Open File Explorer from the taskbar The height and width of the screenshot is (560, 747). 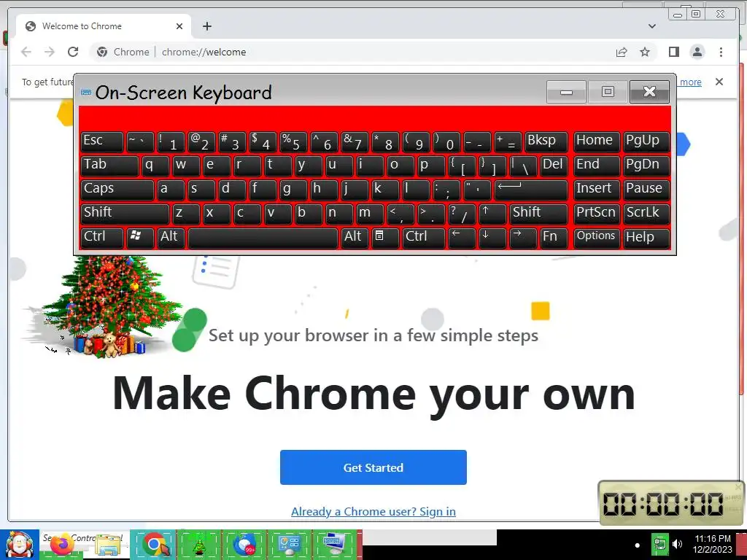coord(108,545)
